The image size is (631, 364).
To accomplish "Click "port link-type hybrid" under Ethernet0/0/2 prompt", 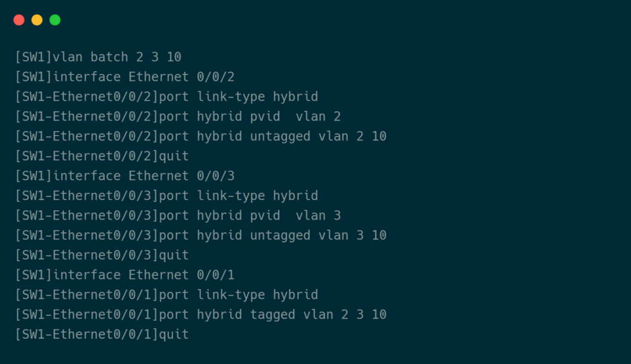I will (x=238, y=97).
